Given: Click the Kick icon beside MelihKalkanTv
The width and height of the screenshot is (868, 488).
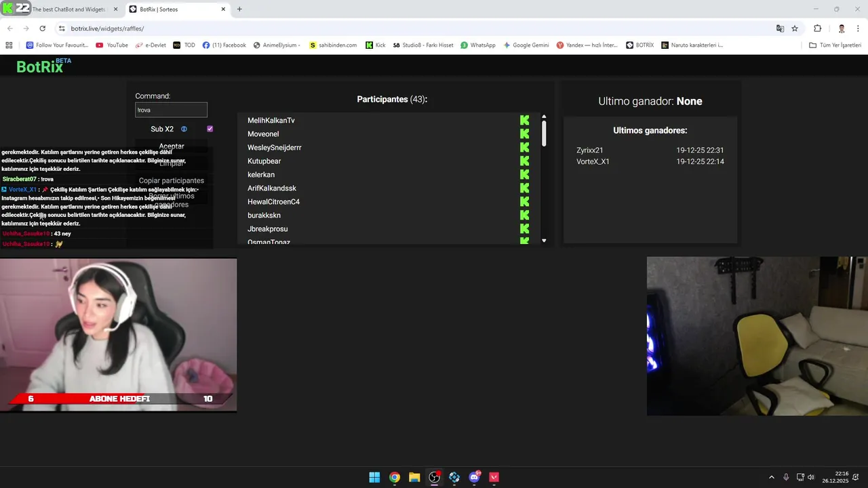Looking at the screenshot, I should click(x=524, y=121).
